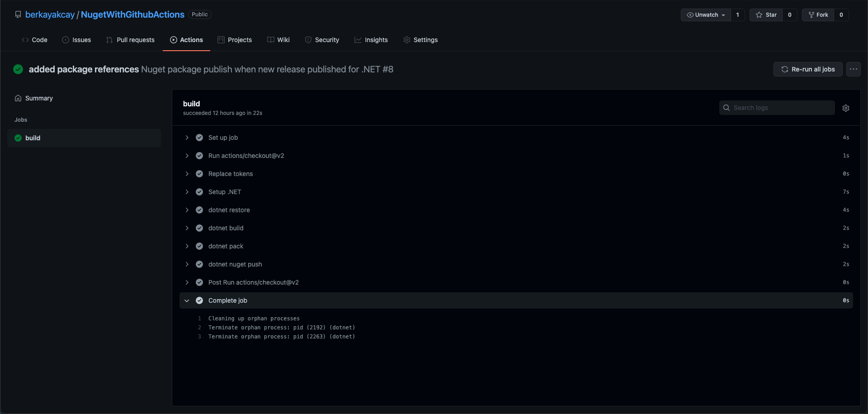The height and width of the screenshot is (414, 868).
Task: Open the berkayakcay profile link
Action: (x=50, y=14)
